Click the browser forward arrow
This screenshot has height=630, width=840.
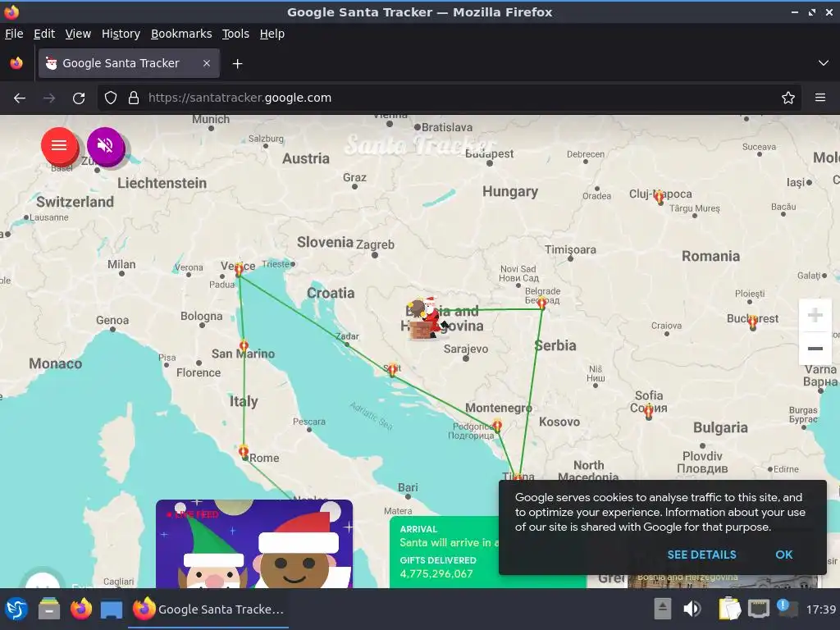49,98
